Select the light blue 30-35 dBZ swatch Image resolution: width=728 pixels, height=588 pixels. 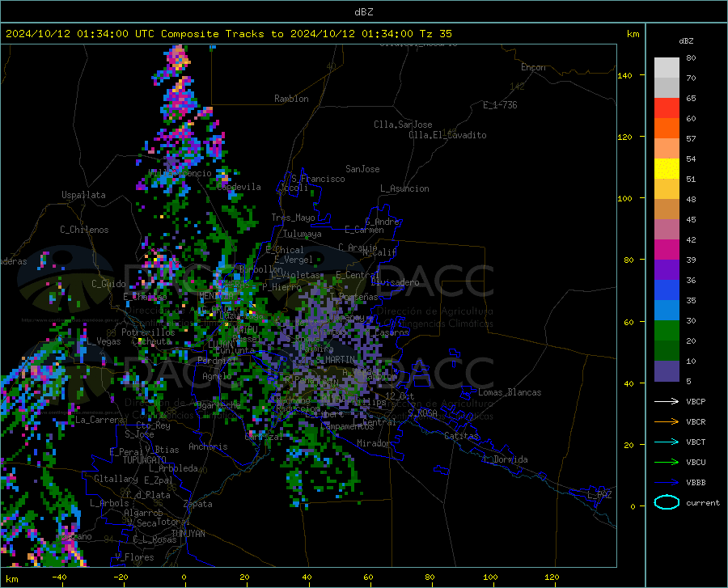pyautogui.click(x=667, y=311)
